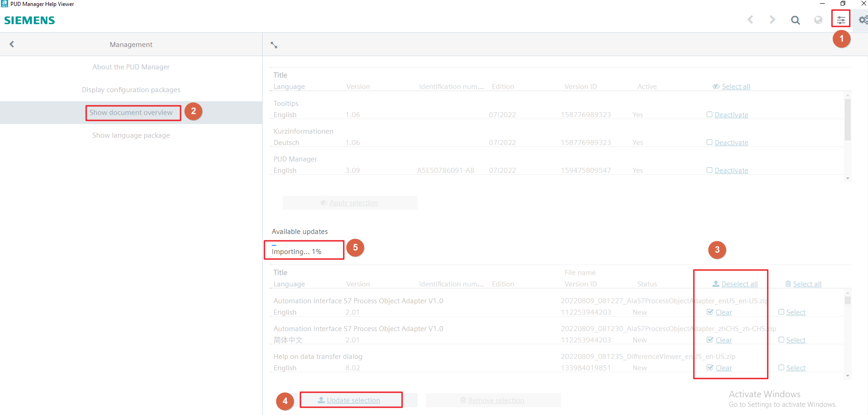
Task: Click file name ending zhCHS_zh-CHS.zip
Action: (x=668, y=329)
